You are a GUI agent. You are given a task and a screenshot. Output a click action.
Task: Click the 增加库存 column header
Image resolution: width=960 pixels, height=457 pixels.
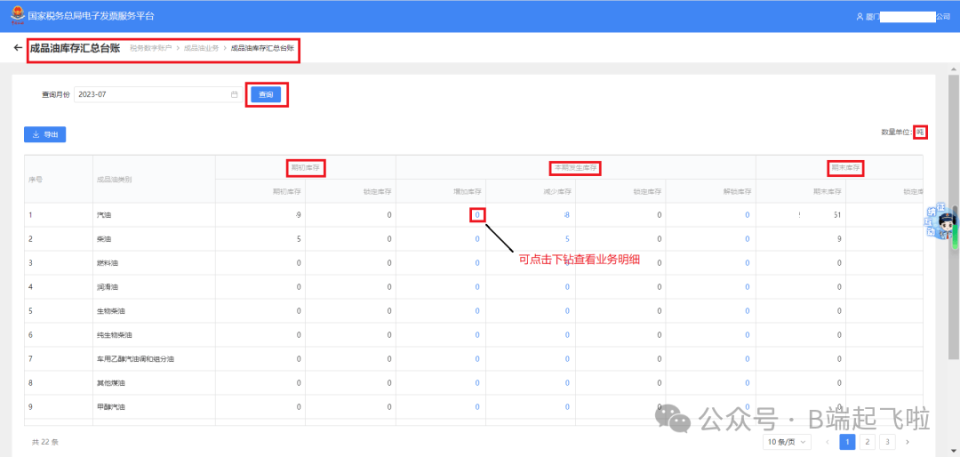(441, 191)
